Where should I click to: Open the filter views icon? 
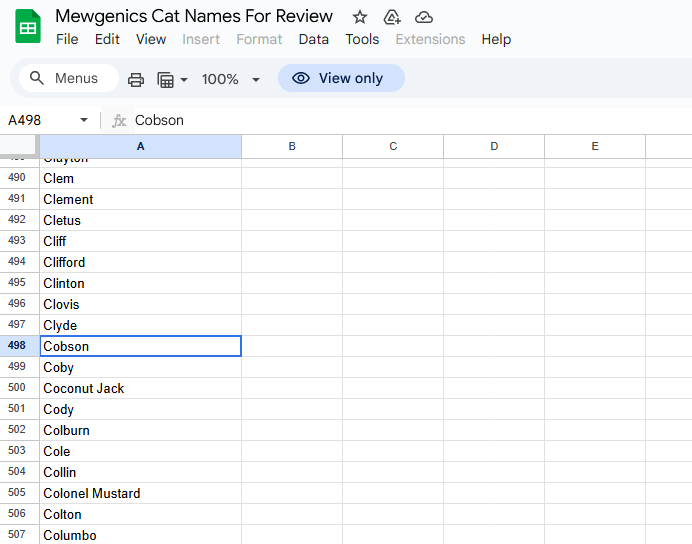(166, 79)
